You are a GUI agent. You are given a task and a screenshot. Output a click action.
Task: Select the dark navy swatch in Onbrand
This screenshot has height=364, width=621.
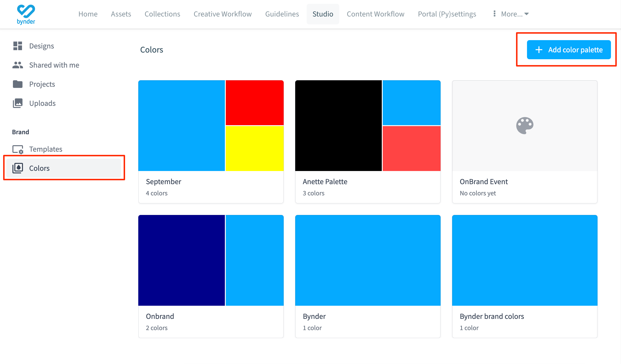coord(181,260)
